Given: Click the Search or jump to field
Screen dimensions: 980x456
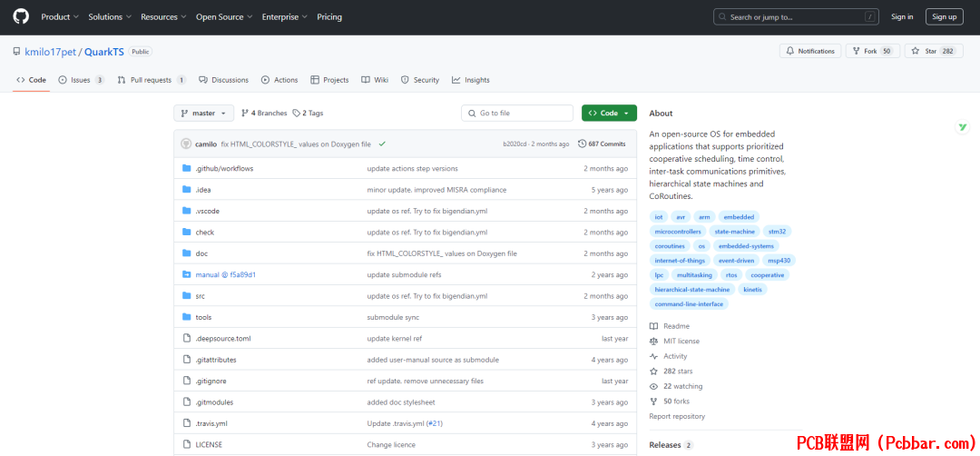Looking at the screenshot, I should coord(797,17).
